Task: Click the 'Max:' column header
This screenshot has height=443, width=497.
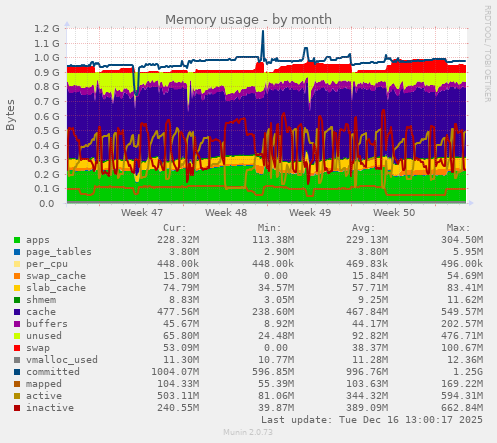Action: click(458, 228)
